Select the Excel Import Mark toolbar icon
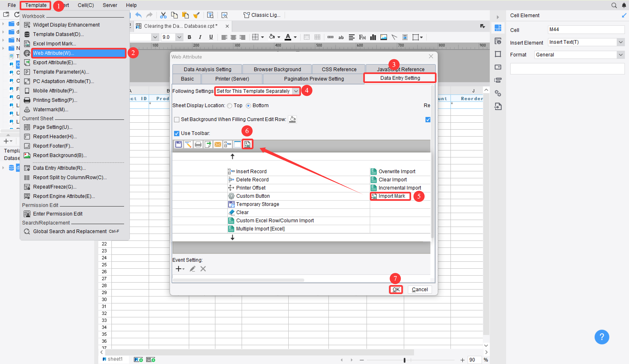The width and height of the screenshot is (629, 364). coord(247,144)
